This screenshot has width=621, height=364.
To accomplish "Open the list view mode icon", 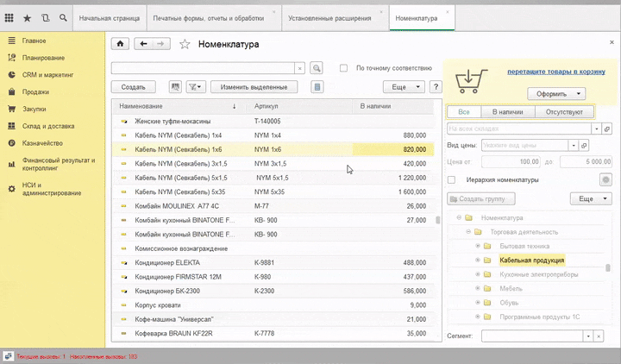I will (317, 87).
